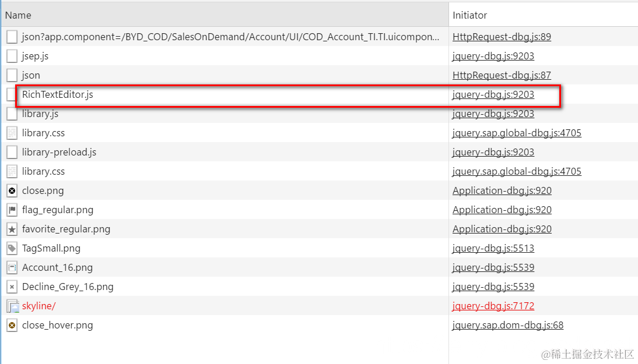Image resolution: width=638 pixels, height=364 pixels.
Task: Open initiator link jquery.sap.dom-dbg.js:68
Action: (x=508, y=326)
